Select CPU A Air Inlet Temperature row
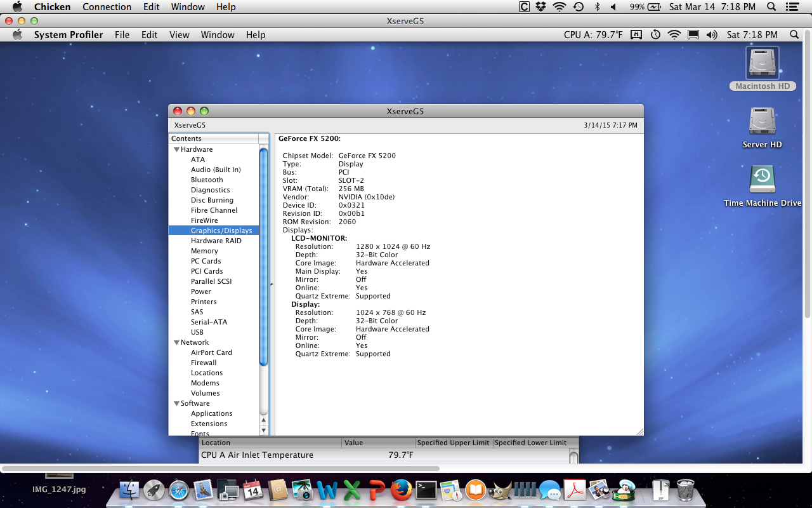Viewport: 812px width, 508px height. (x=384, y=455)
